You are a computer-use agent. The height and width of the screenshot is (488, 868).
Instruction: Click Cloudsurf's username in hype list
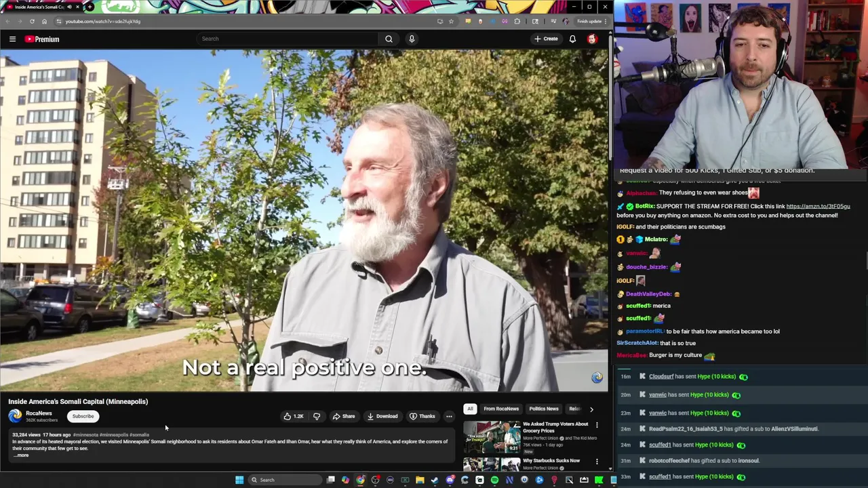(x=661, y=376)
